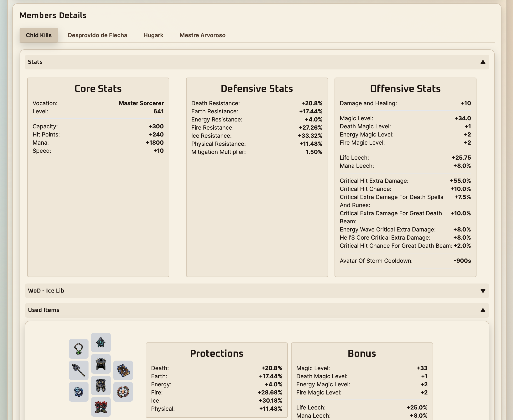This screenshot has width=513, height=420.
Task: Click the Used Items section header
Action: click(x=43, y=310)
